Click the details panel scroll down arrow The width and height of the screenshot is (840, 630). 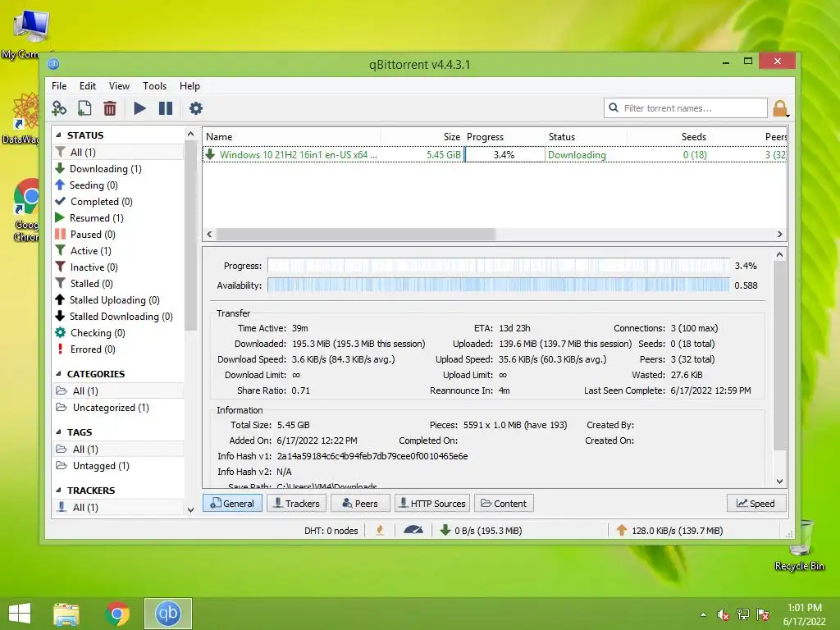click(779, 481)
